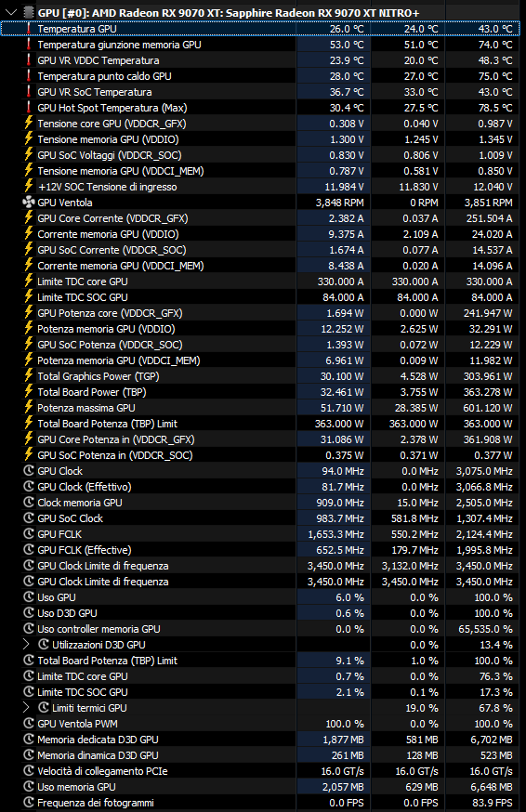The height and width of the screenshot is (812, 526).
Task: Click the 3,848 RPM fan speed value
Action: [339, 203]
